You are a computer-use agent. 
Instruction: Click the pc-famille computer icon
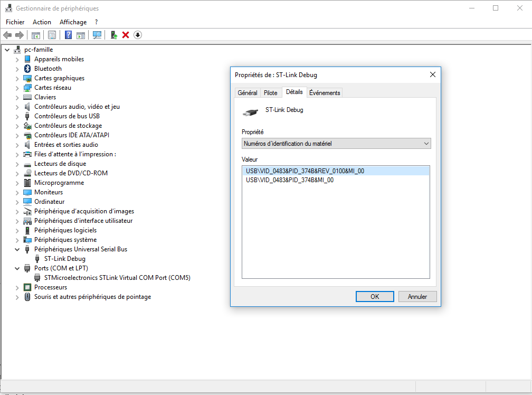[x=17, y=50]
